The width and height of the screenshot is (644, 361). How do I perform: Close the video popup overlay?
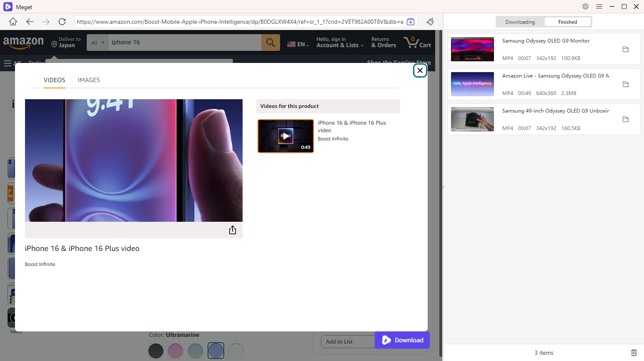[420, 70]
